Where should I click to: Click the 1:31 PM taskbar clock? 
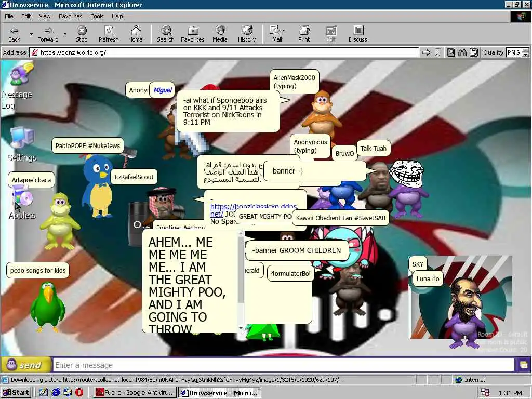point(510,393)
